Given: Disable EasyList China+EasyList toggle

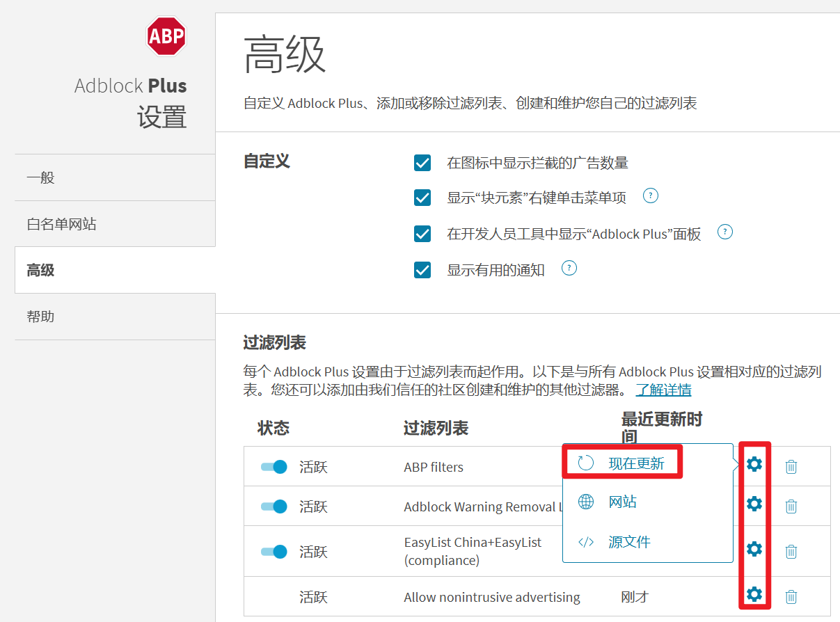Looking at the screenshot, I should click(274, 552).
